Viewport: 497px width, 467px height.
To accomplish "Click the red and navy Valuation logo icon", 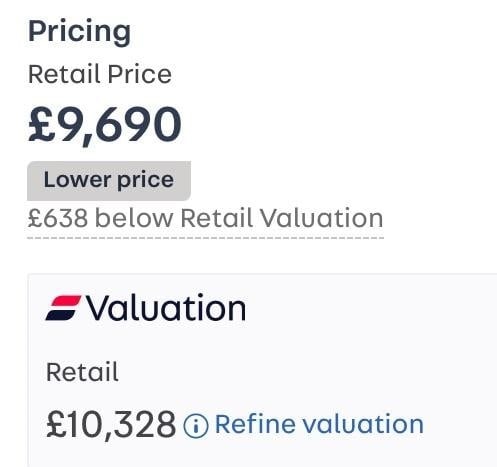I will (63, 308).
